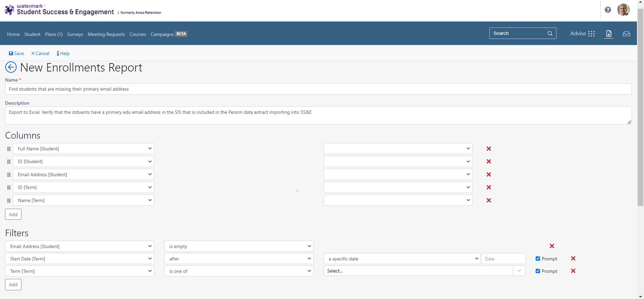
Task: Open the user profile avatar
Action: point(623,10)
